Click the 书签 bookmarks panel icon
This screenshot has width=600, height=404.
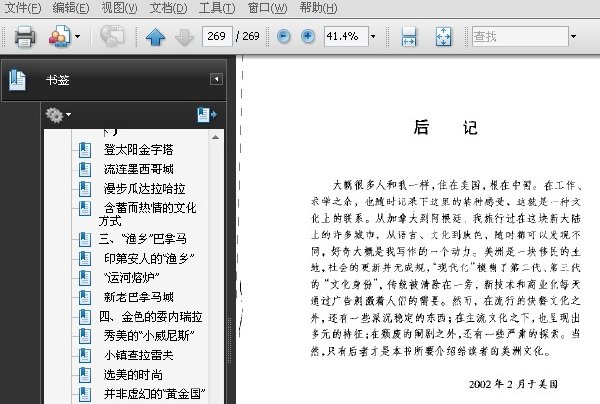(x=17, y=80)
